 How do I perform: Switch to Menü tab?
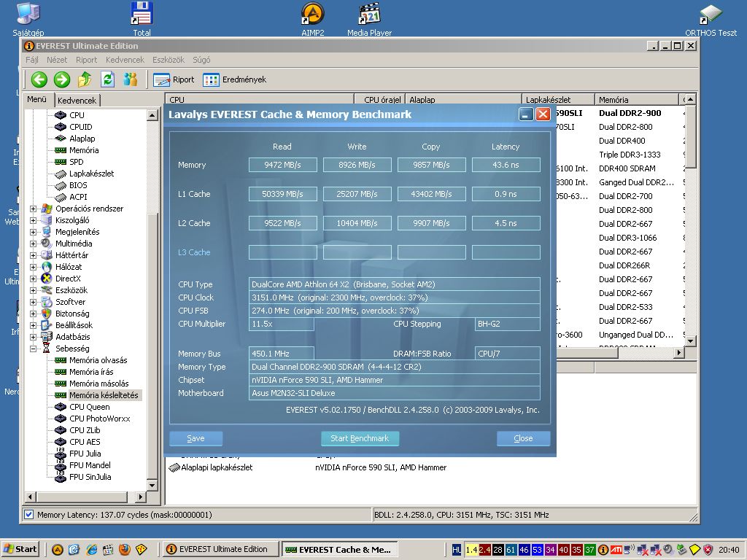pyautogui.click(x=36, y=99)
